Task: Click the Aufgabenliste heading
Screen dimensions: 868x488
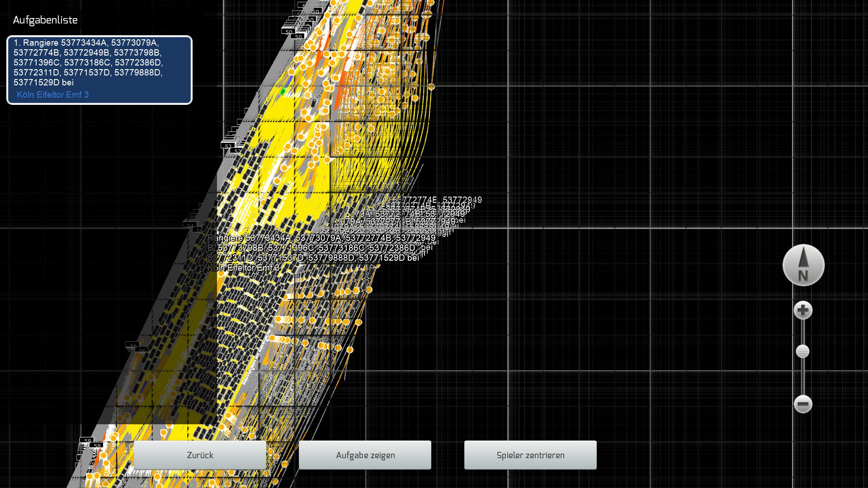Action: point(45,20)
